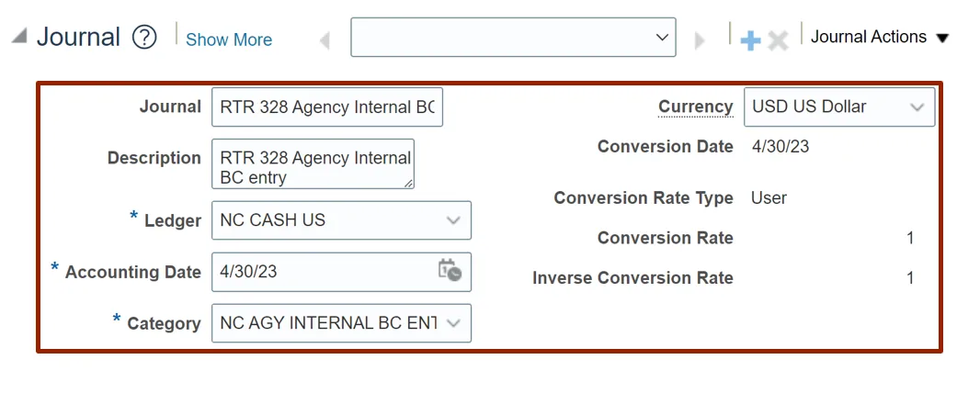
Task: Go to previous journal arrow
Action: click(x=325, y=40)
